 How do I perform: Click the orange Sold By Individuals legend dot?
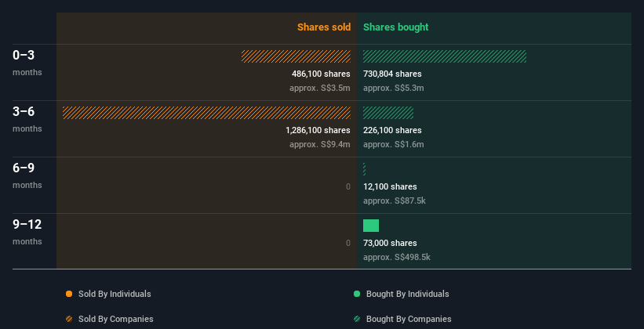point(69,294)
